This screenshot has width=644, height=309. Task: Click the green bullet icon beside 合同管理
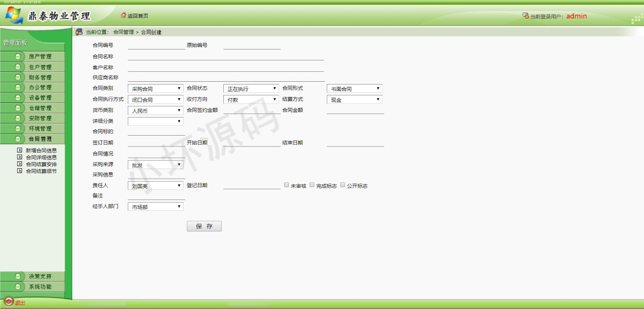click(x=18, y=139)
